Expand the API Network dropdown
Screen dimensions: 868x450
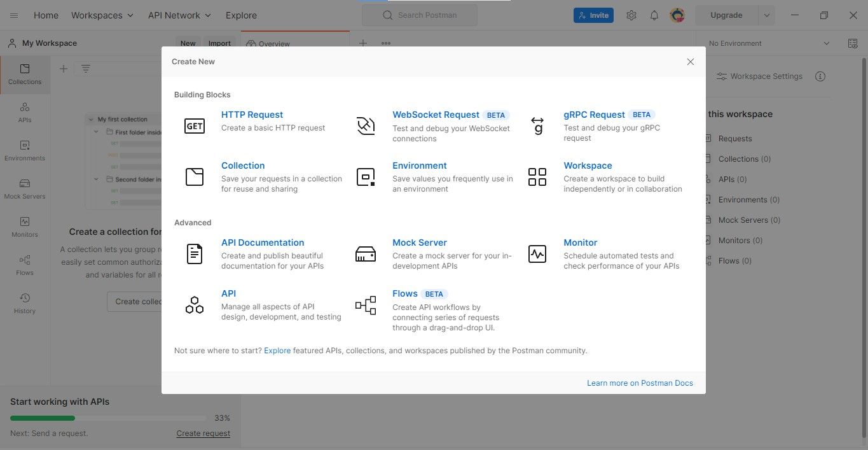(180, 15)
